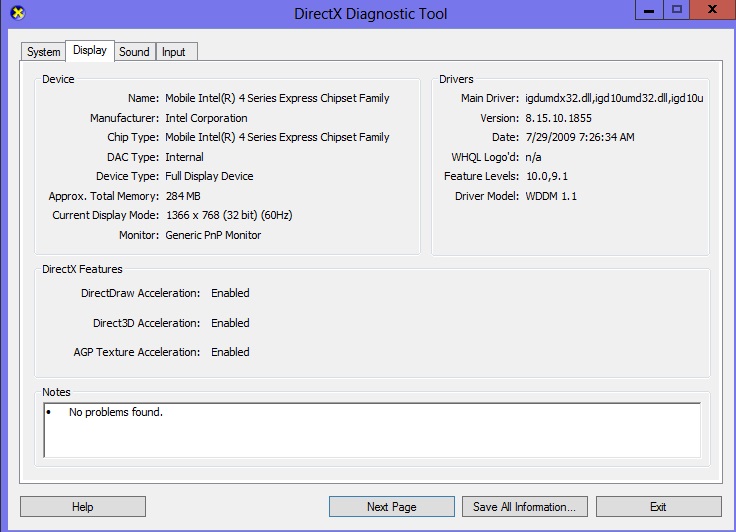
Task: Click Feature Levels value '10.0,9.1'
Action: 547,176
